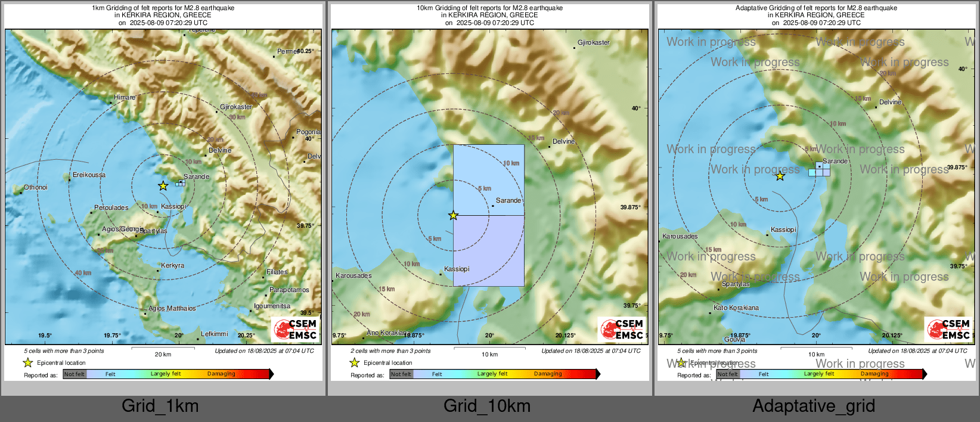Screen dimensions: 980x422
Task: Click the '10km Gridding of felt reports' title
Action: click(x=489, y=8)
